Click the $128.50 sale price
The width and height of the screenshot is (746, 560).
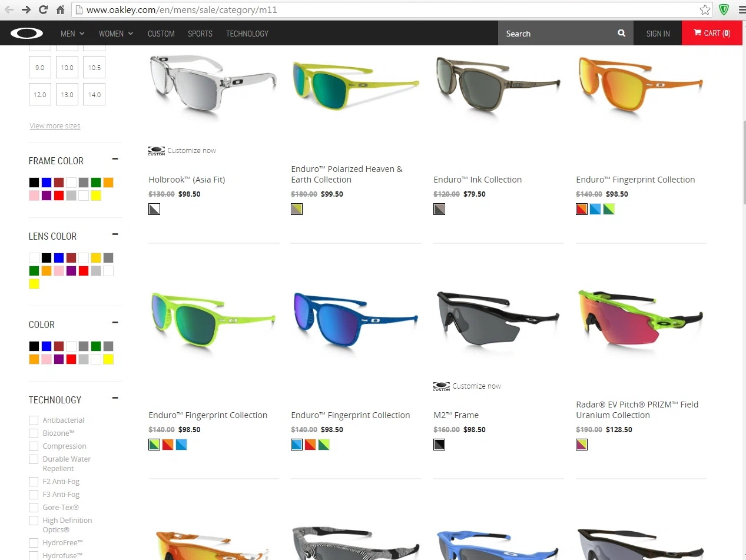[x=619, y=430]
